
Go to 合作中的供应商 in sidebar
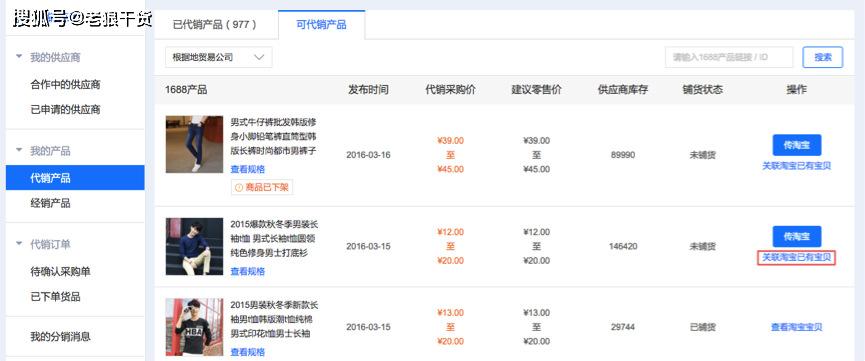tap(65, 84)
